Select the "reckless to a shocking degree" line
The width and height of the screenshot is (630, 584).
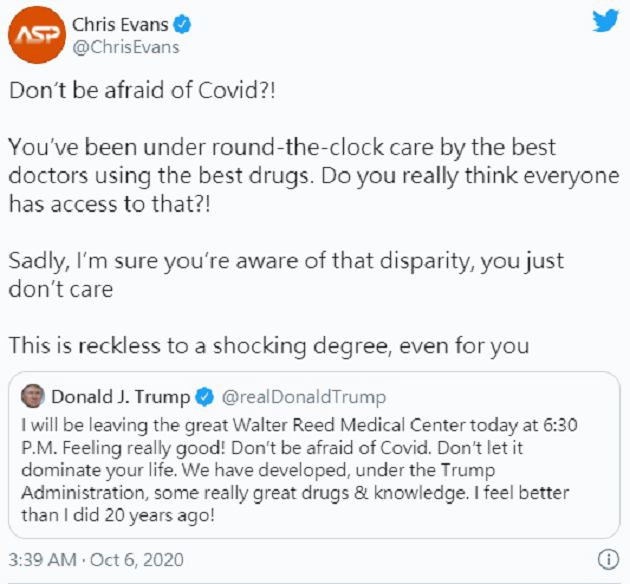(269, 346)
